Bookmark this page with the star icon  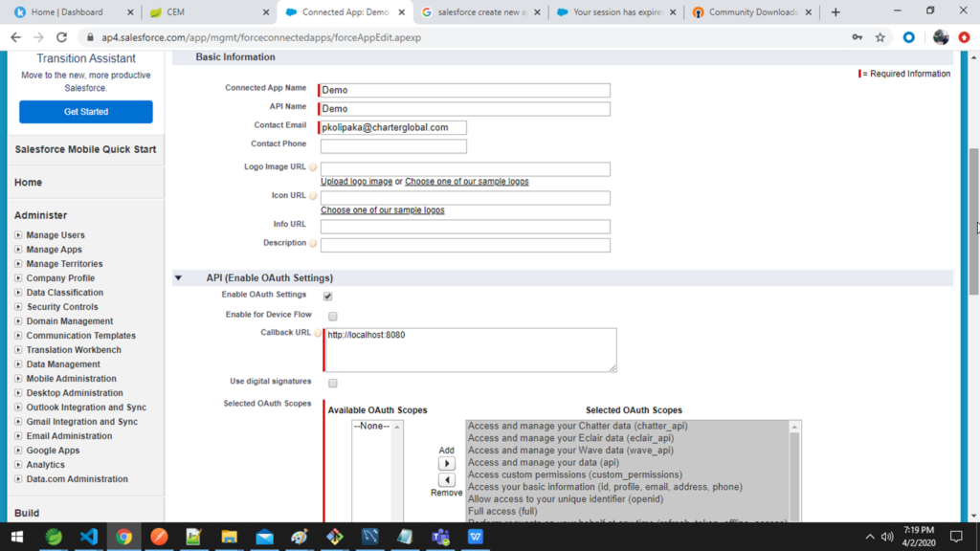click(x=880, y=37)
